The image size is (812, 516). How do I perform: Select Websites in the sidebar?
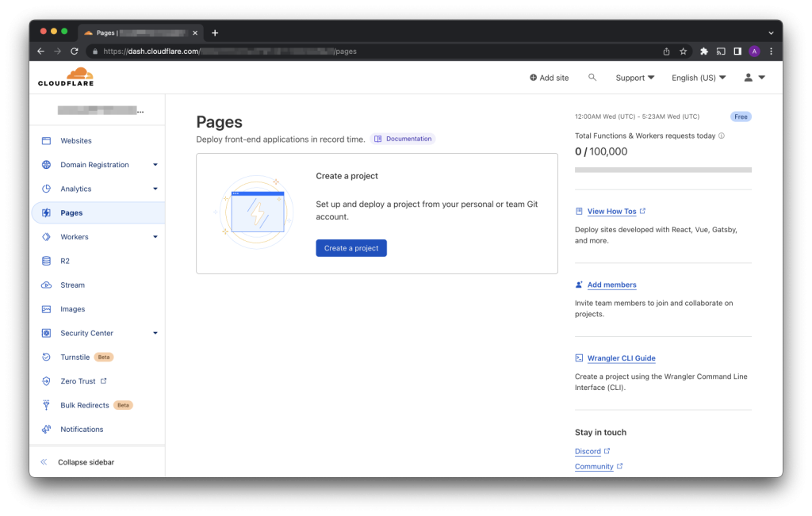pos(76,141)
